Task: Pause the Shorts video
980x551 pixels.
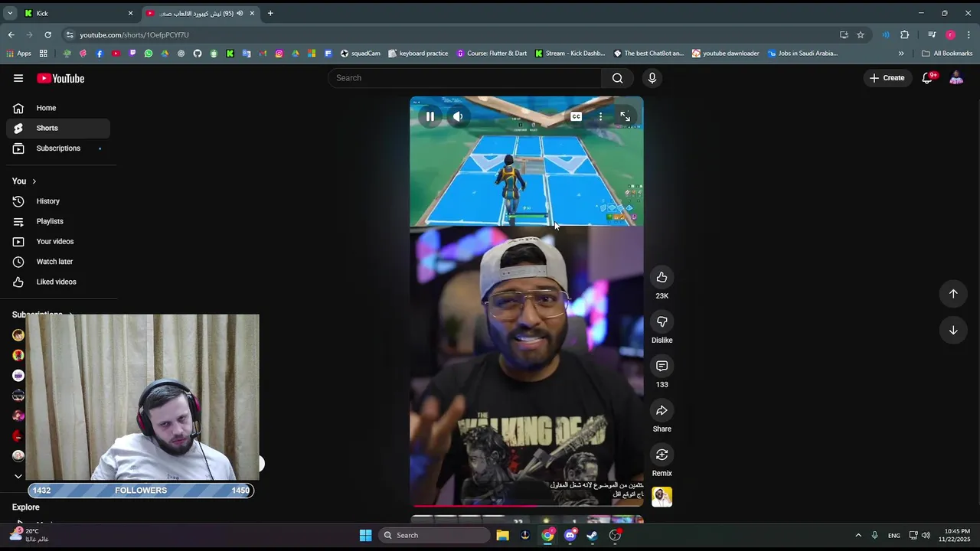Action: (x=430, y=116)
